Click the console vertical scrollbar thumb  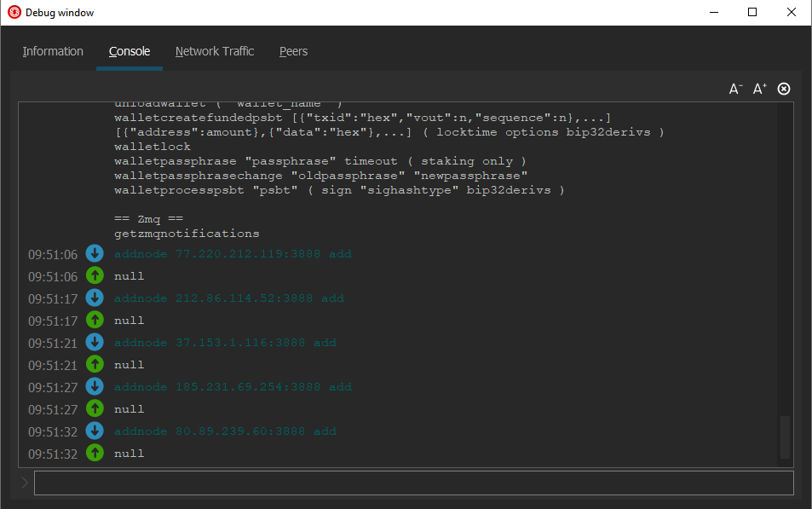click(x=785, y=437)
